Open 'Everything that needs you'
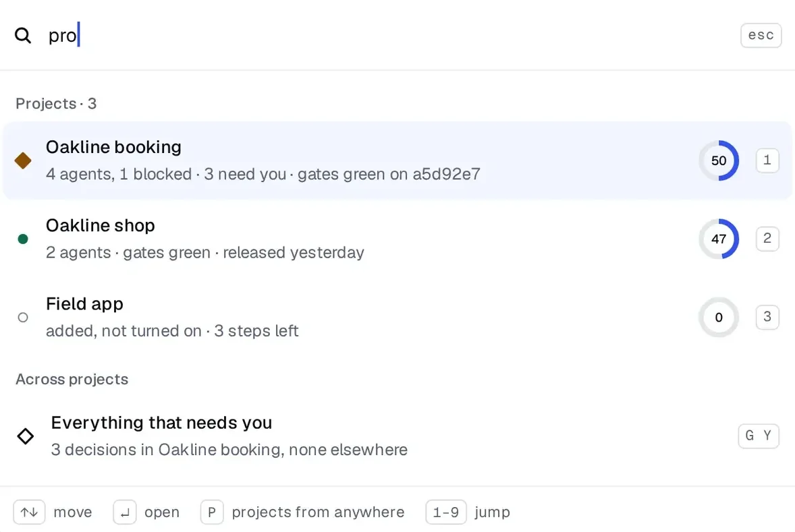This screenshot has height=532, width=795. tap(397, 436)
